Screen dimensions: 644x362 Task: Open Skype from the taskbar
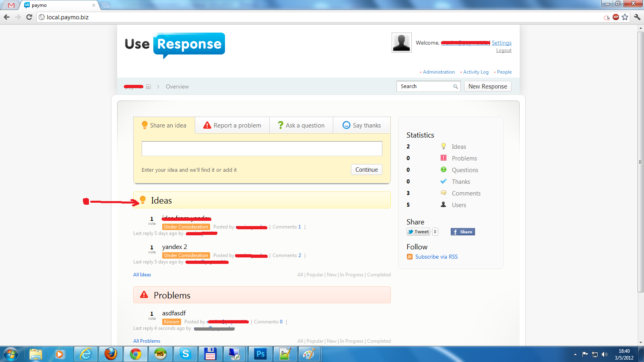(x=186, y=354)
